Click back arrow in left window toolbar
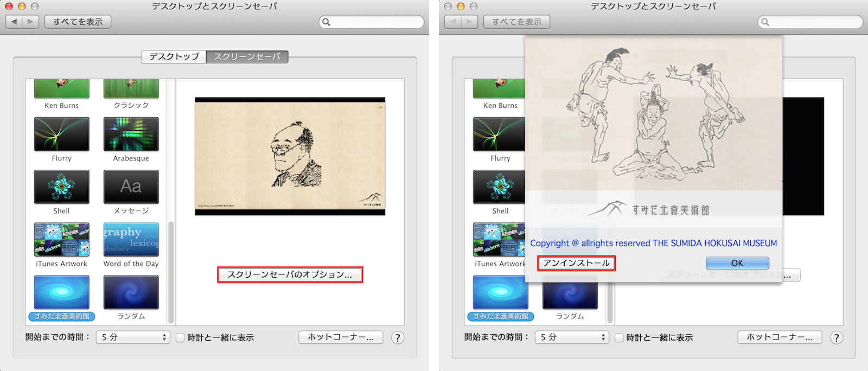 (x=14, y=22)
